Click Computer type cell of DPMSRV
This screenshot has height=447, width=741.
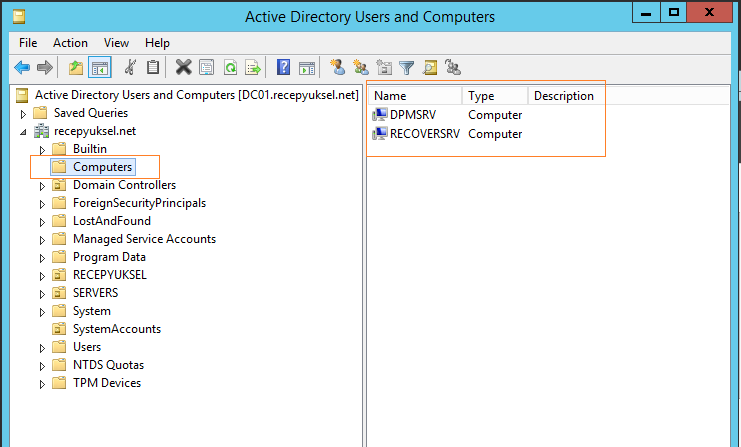[495, 115]
